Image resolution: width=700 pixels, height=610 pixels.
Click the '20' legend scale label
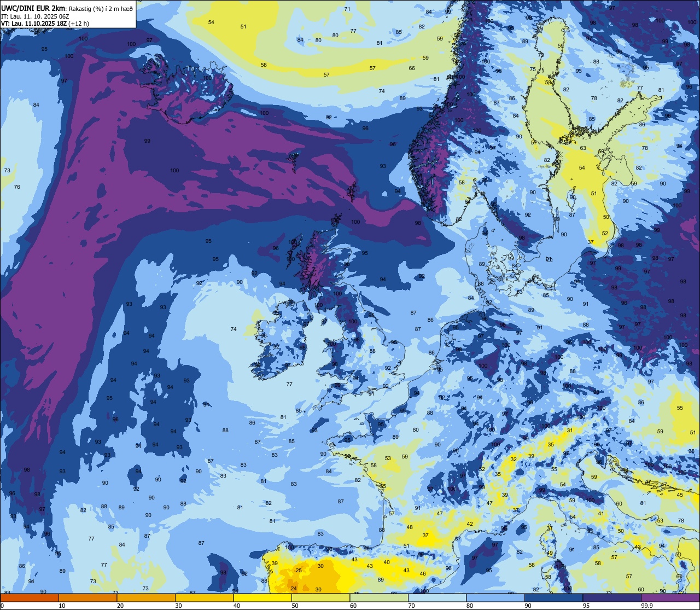120,606
